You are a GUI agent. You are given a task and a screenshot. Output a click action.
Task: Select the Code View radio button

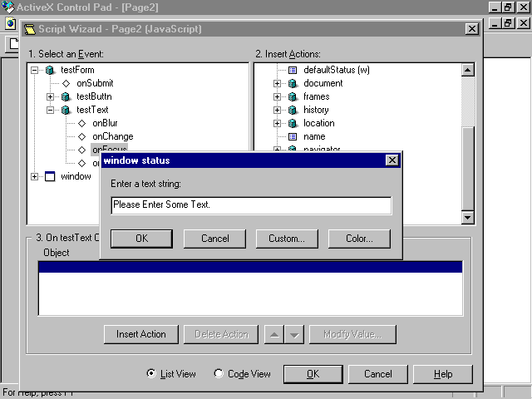(x=219, y=374)
